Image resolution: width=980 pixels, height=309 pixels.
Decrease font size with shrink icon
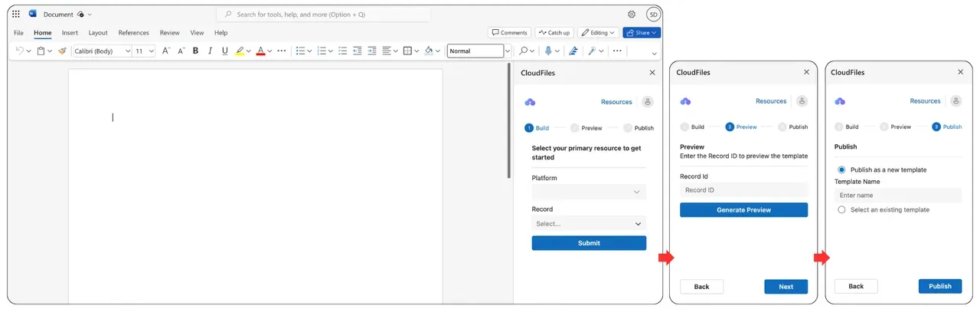tap(181, 51)
